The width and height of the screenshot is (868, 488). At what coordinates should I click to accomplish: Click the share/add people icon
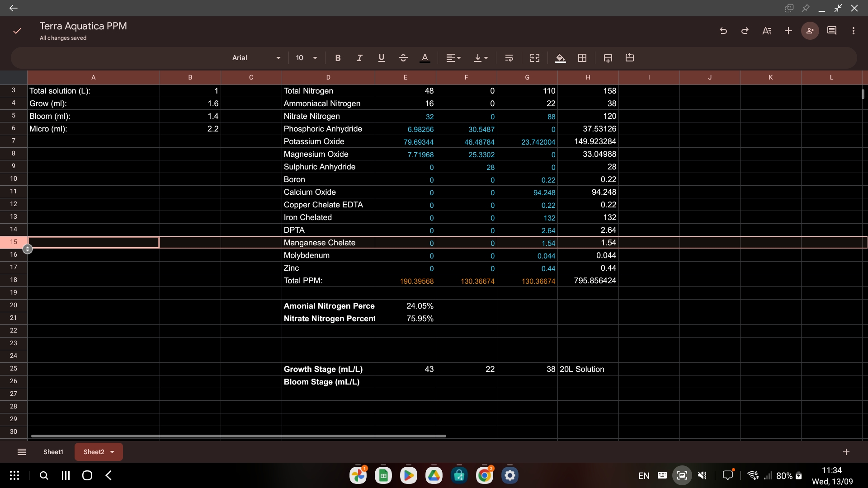tap(810, 31)
